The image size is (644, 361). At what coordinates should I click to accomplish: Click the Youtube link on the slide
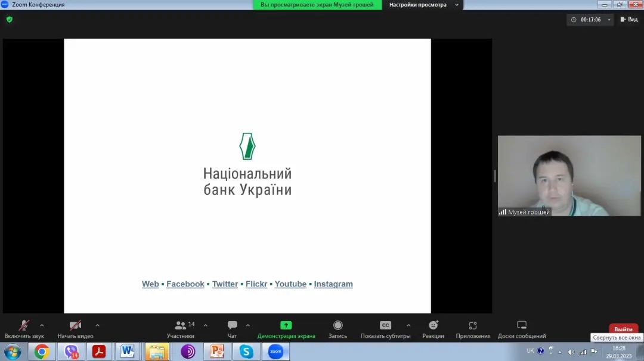[x=290, y=284]
